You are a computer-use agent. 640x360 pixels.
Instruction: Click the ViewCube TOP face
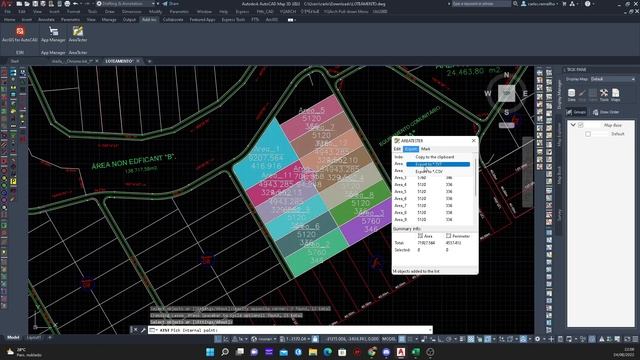507,93
